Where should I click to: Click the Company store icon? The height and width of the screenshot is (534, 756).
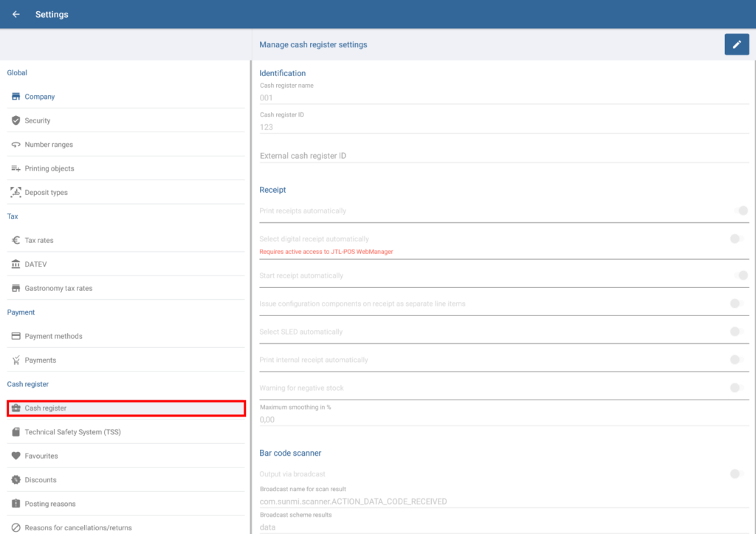16,97
